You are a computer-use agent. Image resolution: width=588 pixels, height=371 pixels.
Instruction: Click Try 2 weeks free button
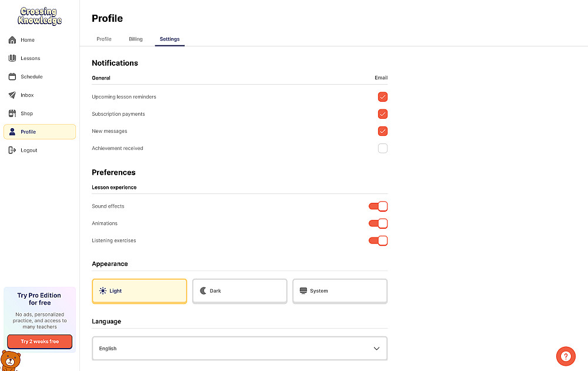pyautogui.click(x=39, y=342)
